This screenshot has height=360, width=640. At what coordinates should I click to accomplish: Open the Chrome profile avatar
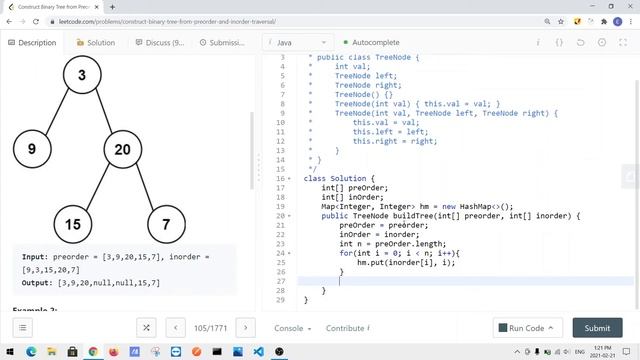(x=618, y=22)
